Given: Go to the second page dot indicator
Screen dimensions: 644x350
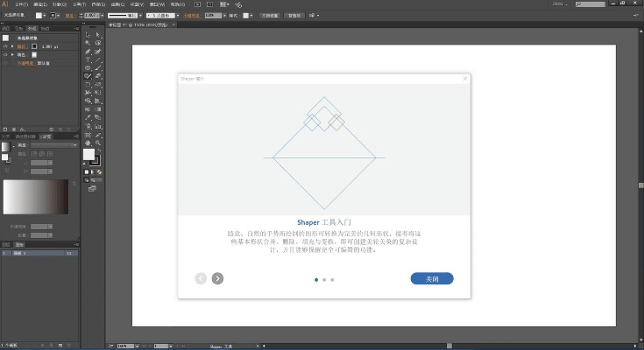Looking at the screenshot, I should click(x=324, y=279).
